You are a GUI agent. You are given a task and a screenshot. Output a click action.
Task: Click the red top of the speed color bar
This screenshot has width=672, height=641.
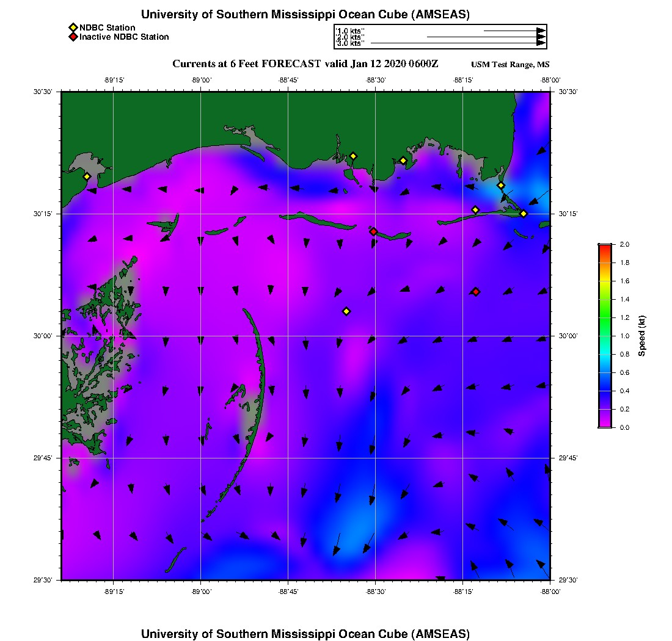tap(605, 247)
